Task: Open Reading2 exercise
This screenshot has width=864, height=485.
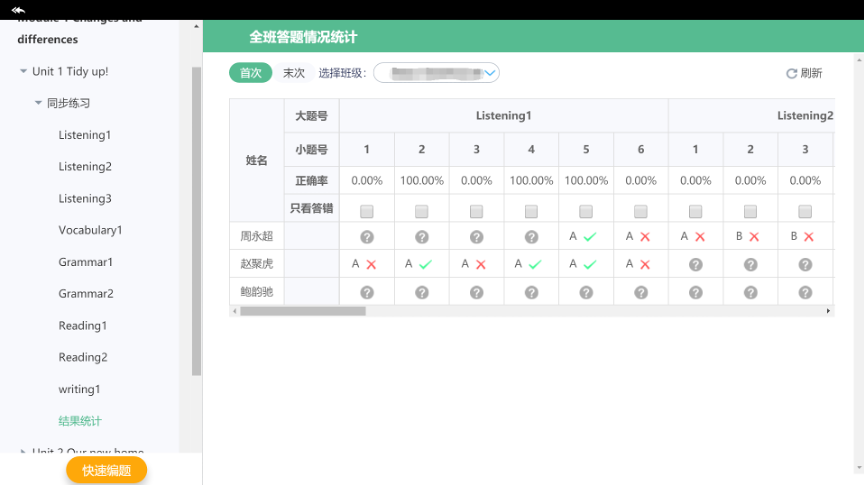Action: coord(83,357)
